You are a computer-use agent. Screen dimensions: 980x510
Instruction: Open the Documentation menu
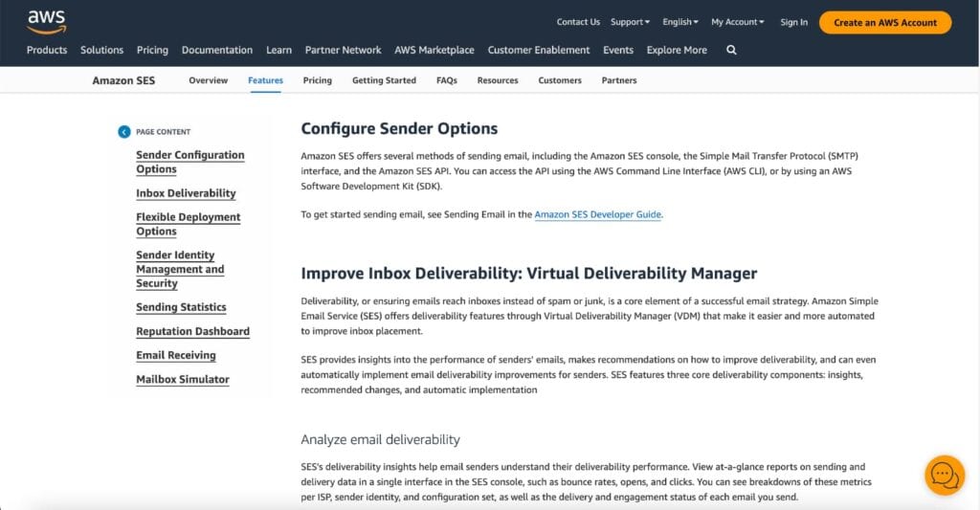[x=217, y=50]
